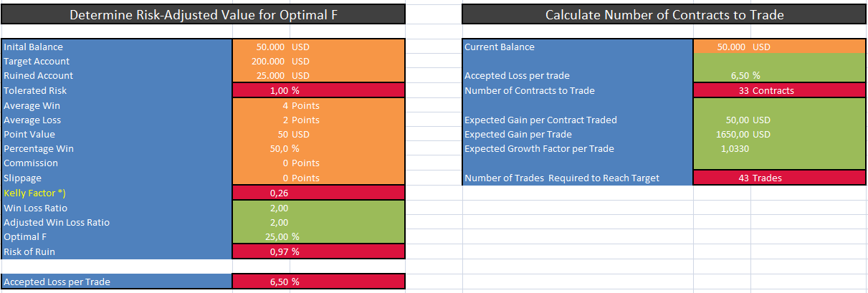This screenshot has height=293, width=868.
Task: Select the 33 Contracts result cell
Action: click(779, 90)
